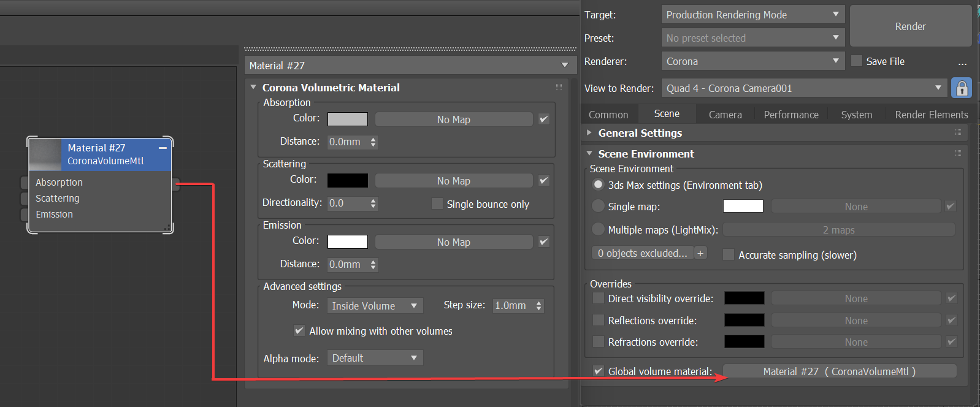The image size is (980, 407).
Task: Click the 0 objects excluded button
Action: [643, 253]
